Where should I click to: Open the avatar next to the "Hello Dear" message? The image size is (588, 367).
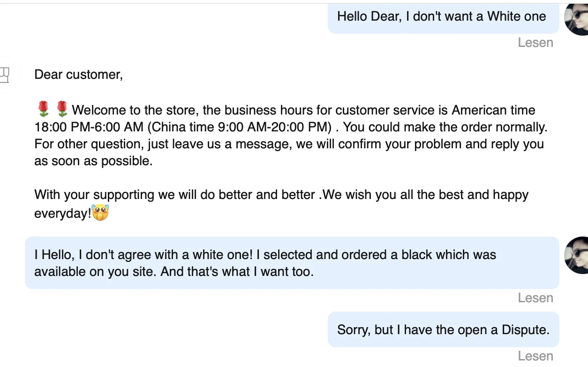(x=577, y=19)
